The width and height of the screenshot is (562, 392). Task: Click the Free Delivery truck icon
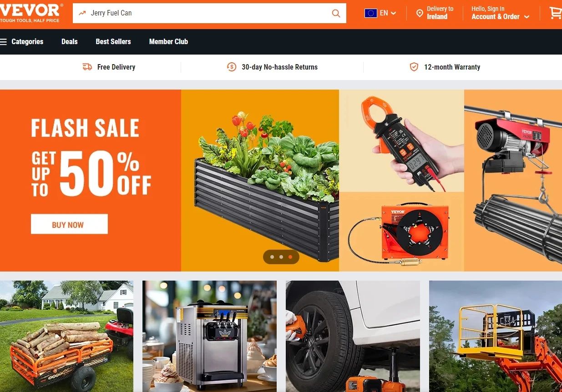(x=87, y=67)
